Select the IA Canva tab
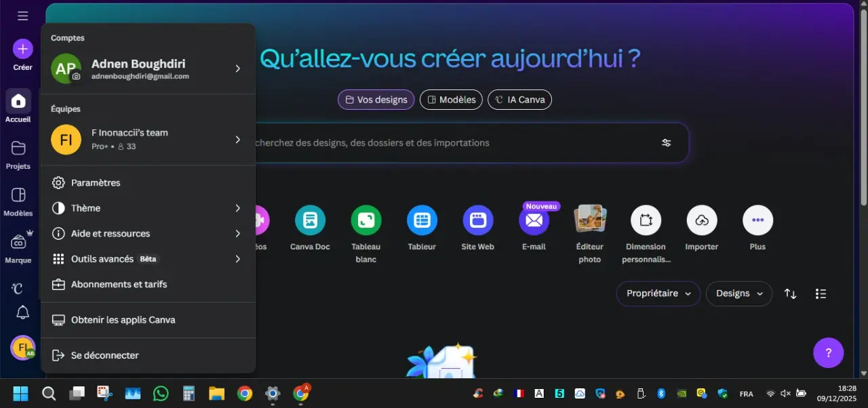 [519, 100]
